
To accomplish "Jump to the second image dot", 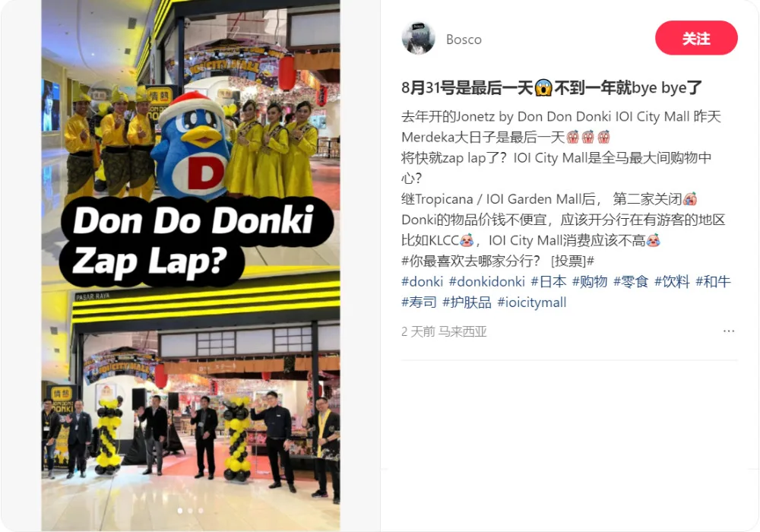I will tap(191, 511).
